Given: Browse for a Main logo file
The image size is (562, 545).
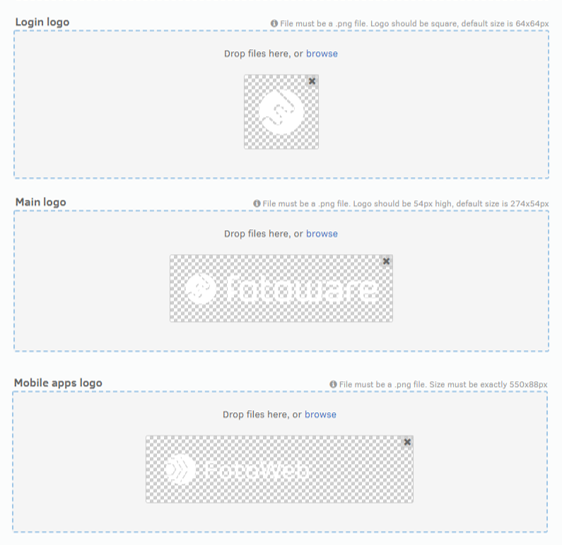Looking at the screenshot, I should pyautogui.click(x=322, y=234).
